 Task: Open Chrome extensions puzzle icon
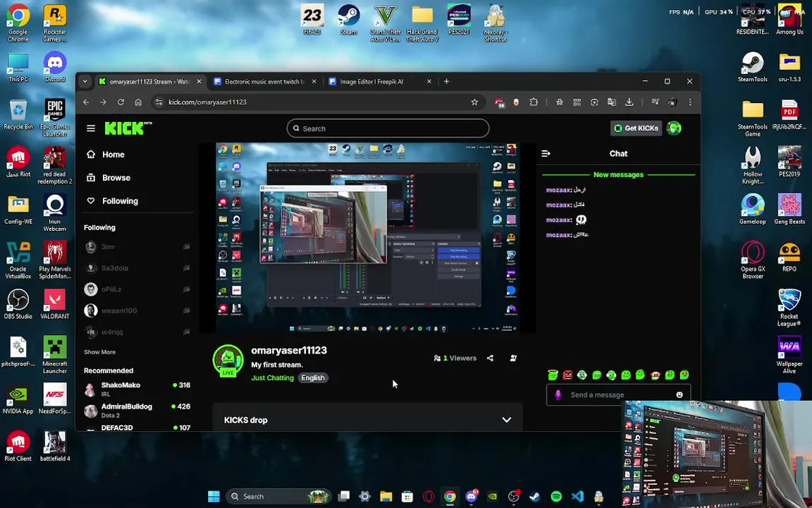pos(534,102)
